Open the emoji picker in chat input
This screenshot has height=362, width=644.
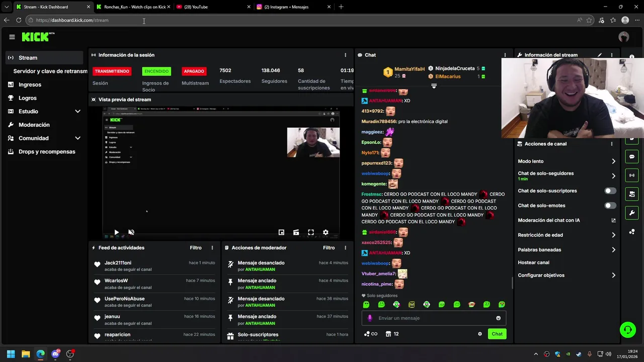coord(499,318)
